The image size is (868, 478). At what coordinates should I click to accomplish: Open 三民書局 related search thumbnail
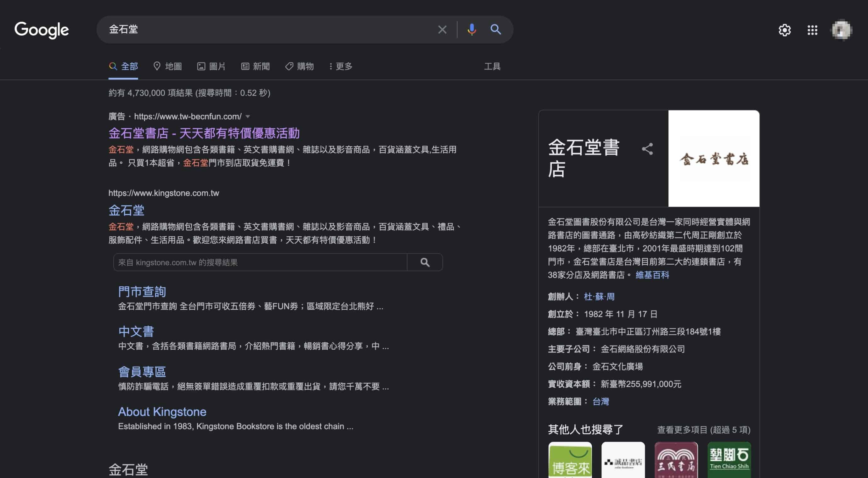[x=676, y=460]
